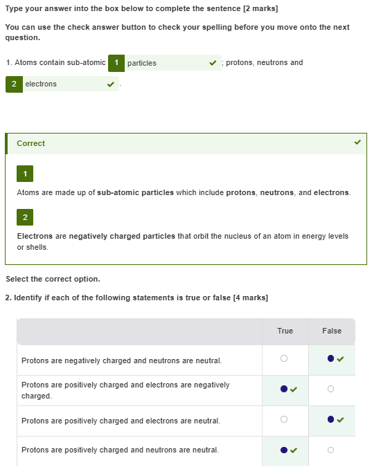Select False for protons negatively charged, neutrons neutral

coord(330,358)
